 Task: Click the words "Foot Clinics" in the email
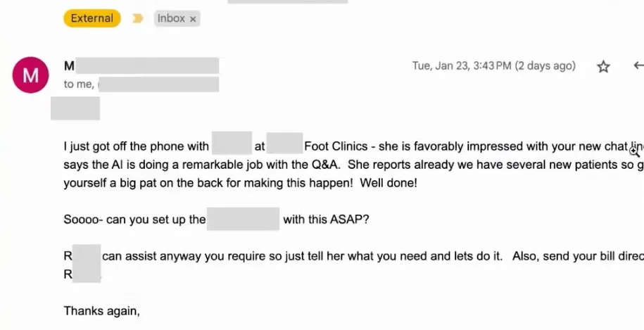[x=338, y=147]
